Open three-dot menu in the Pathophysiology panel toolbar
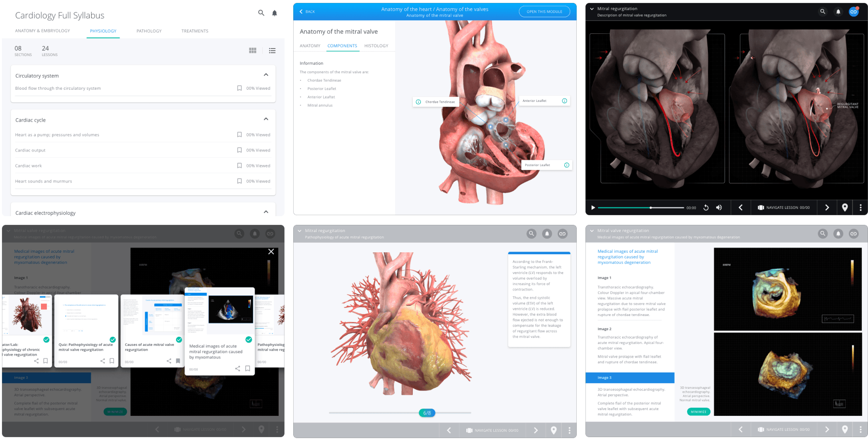Screen dimensions: 868x441 coord(570,430)
